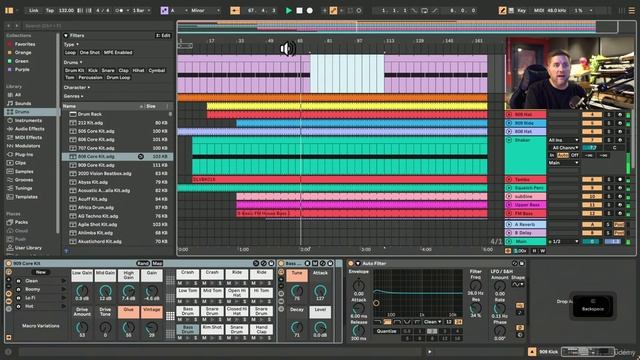The image size is (640, 360).
Task: Open the All Ins input dropdown
Action: click(563, 140)
